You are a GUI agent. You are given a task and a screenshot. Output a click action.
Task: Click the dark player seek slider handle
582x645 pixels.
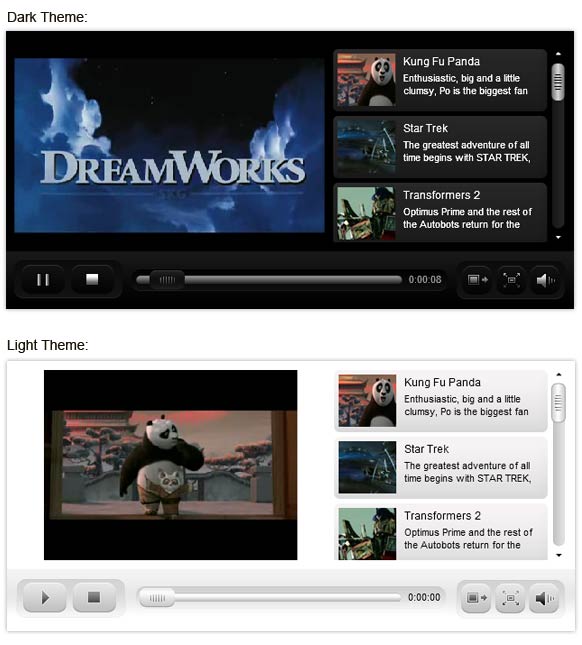pyautogui.click(x=167, y=280)
